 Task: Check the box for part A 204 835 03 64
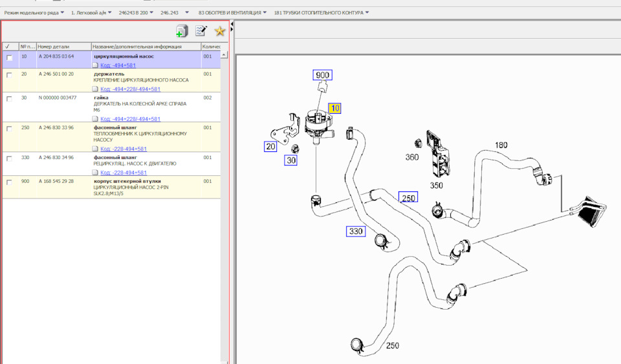[10, 58]
